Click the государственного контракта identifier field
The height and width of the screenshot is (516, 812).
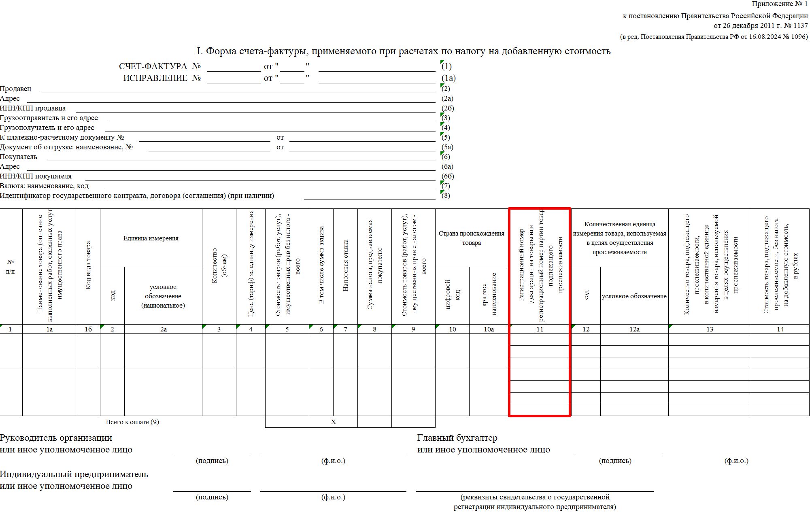coord(369,196)
